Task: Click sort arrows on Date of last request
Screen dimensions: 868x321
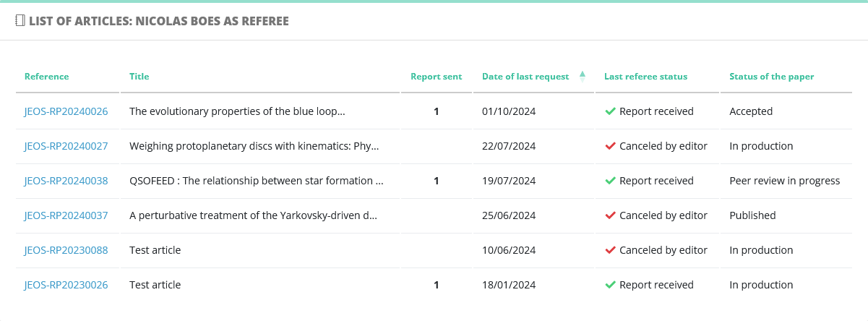Action: click(583, 76)
